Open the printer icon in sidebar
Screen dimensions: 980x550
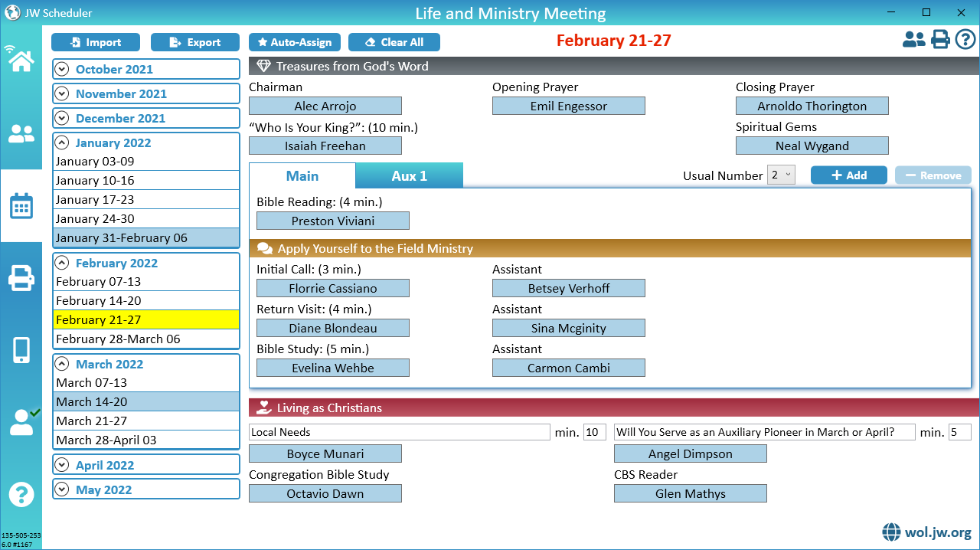click(21, 278)
